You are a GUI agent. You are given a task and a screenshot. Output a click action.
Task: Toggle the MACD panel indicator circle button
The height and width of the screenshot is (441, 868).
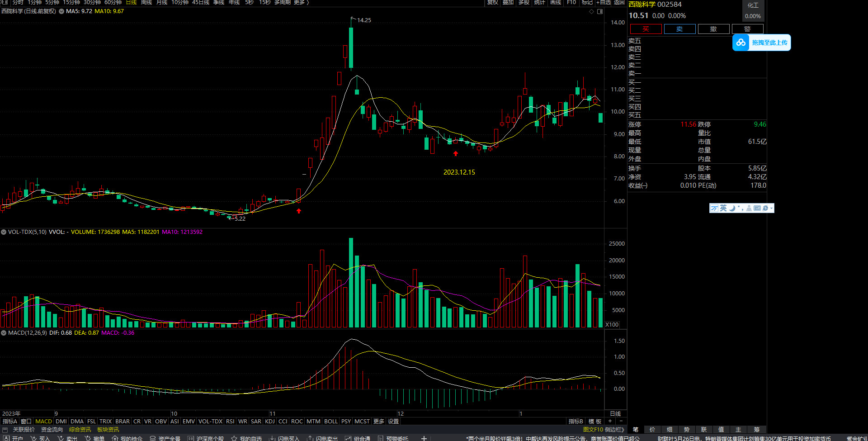click(4, 333)
